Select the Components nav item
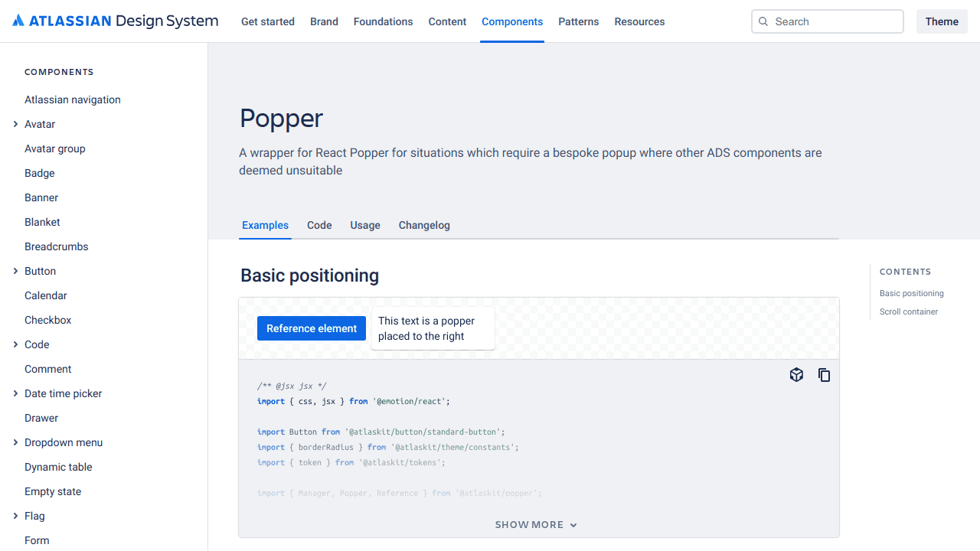The width and height of the screenshot is (980, 551). [x=512, y=21]
